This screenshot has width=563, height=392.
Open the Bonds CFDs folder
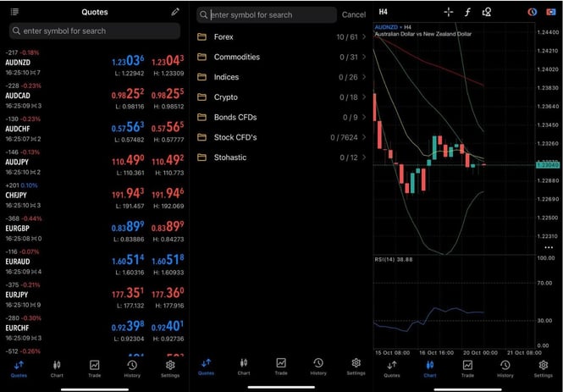coord(281,117)
